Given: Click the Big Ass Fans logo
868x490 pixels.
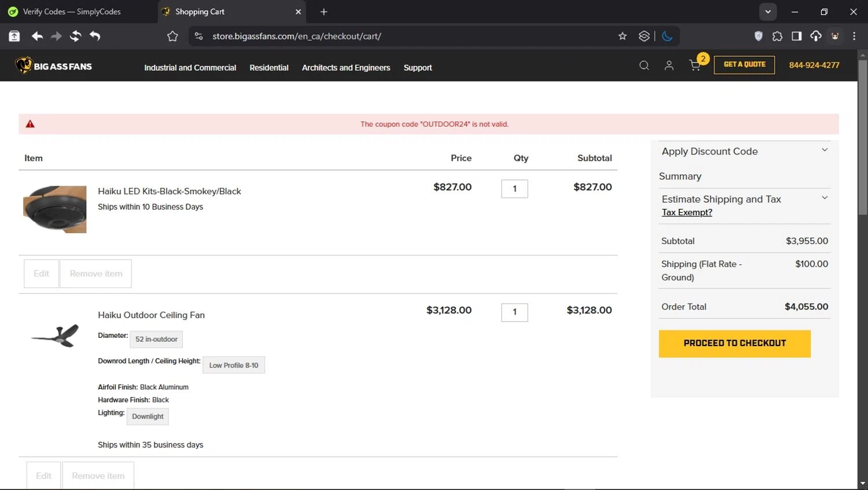Looking at the screenshot, I should (53, 65).
